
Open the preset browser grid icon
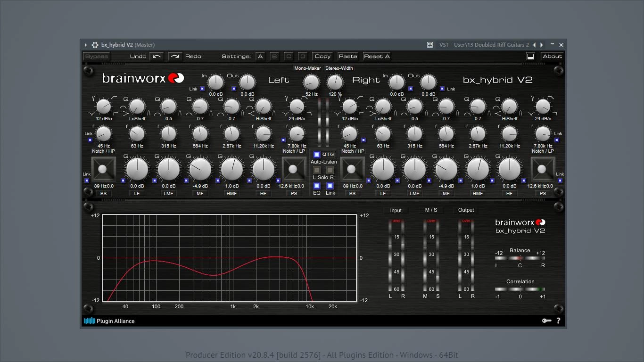430,45
